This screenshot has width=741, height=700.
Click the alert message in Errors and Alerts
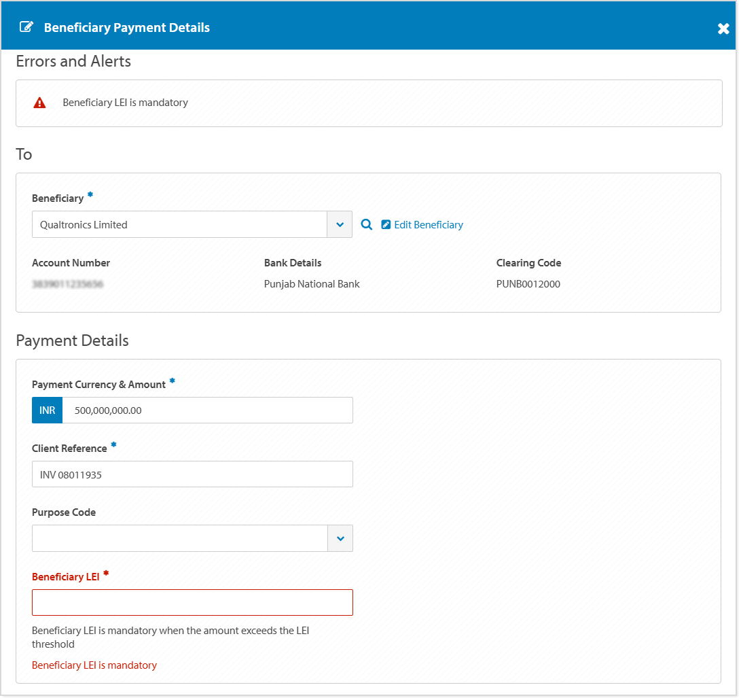(x=126, y=103)
